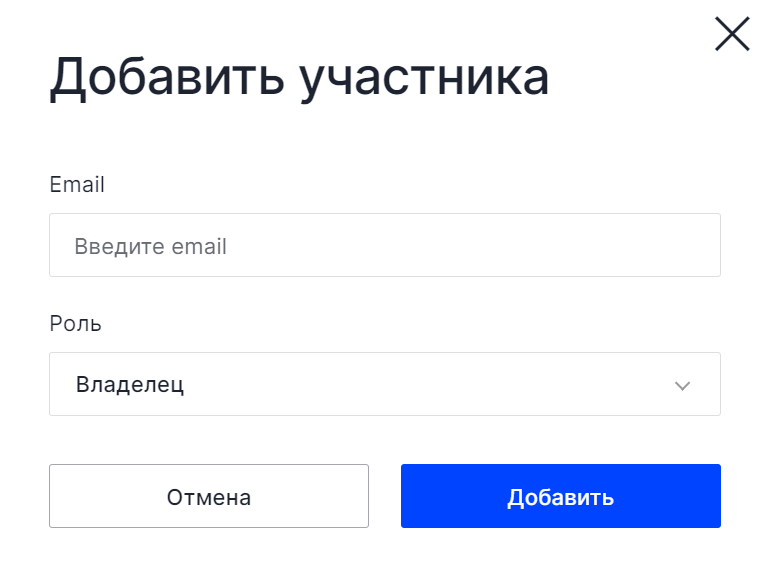
Task: Expand role options with the down arrow
Action: pos(682,386)
